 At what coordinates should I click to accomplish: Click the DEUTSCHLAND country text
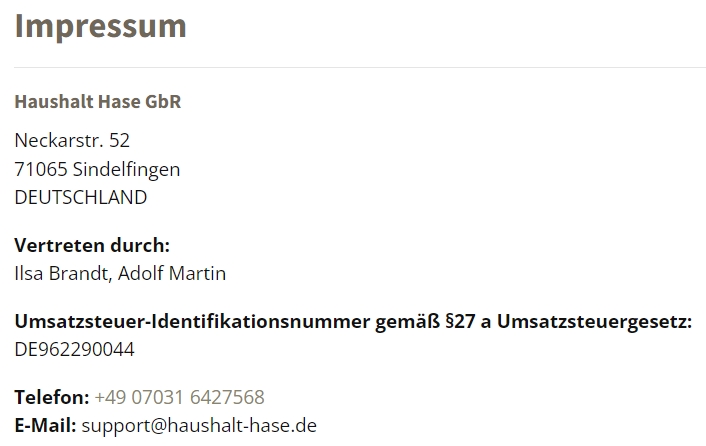coord(81,198)
